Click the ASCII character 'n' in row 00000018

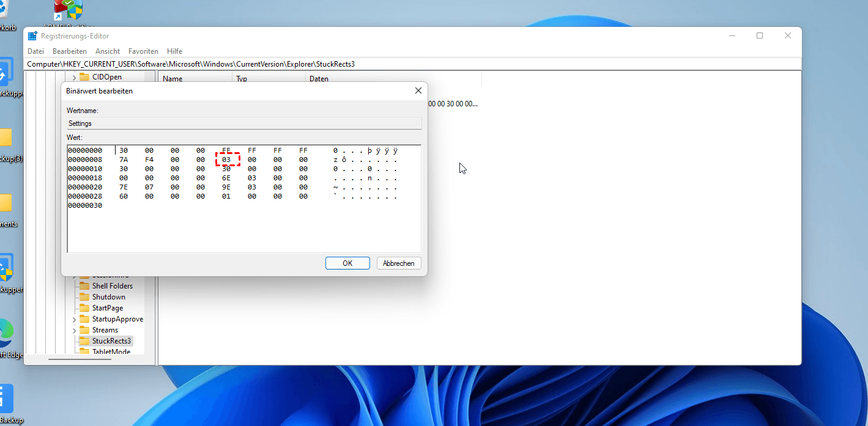point(370,178)
